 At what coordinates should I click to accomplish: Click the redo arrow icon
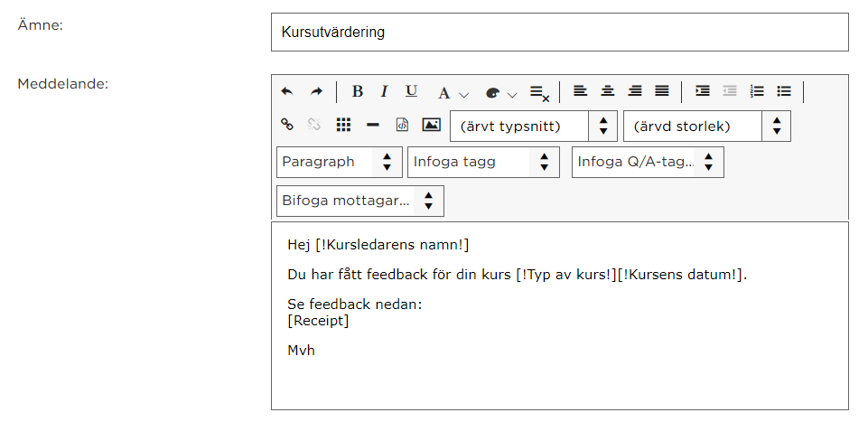click(315, 91)
